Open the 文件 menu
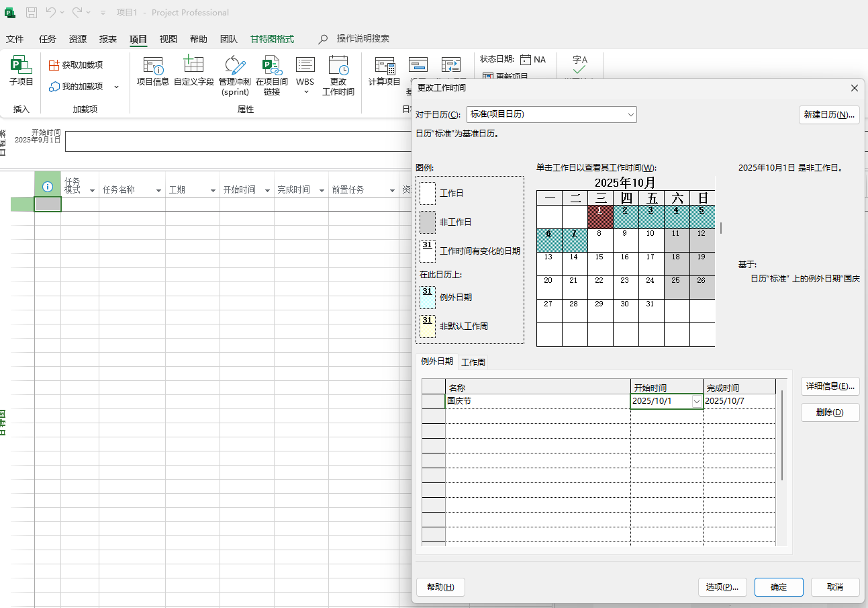Image resolution: width=868 pixels, height=608 pixels. (x=15, y=39)
